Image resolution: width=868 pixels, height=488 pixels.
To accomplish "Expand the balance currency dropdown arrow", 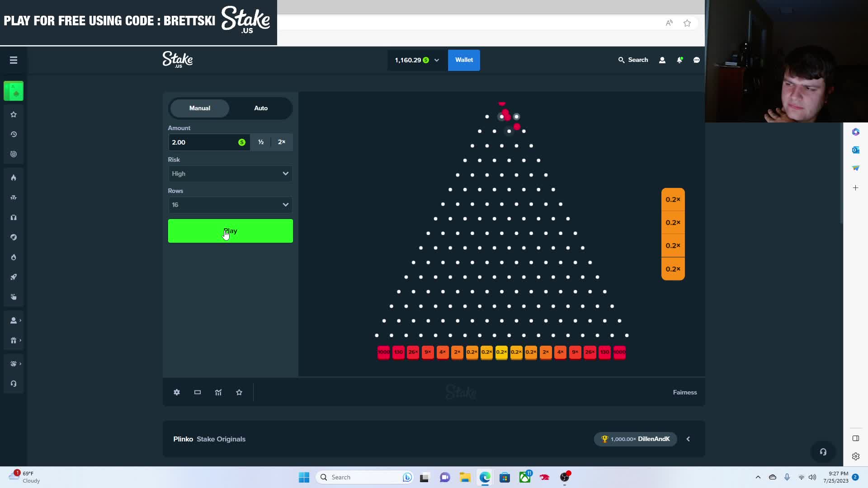I will (x=436, y=60).
